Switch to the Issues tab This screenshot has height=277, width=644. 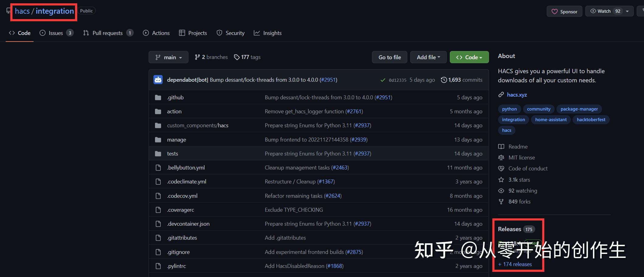(57, 33)
